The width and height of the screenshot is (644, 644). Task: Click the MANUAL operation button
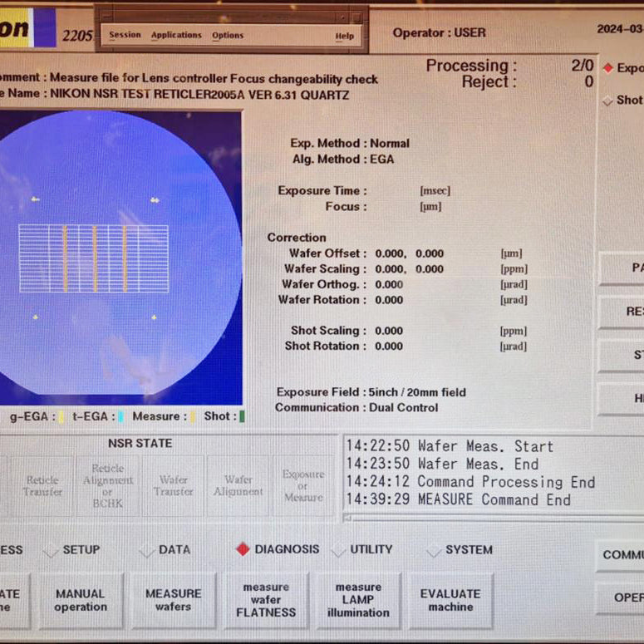[x=81, y=601]
